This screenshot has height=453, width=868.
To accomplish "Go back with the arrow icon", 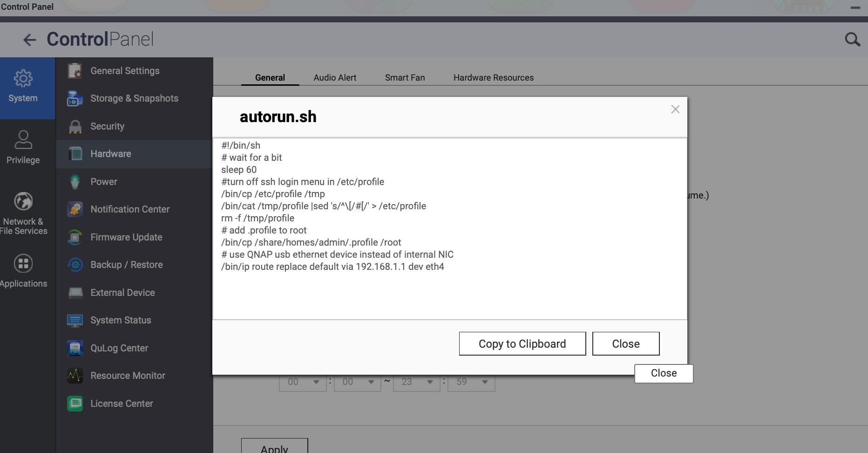I will pyautogui.click(x=29, y=40).
